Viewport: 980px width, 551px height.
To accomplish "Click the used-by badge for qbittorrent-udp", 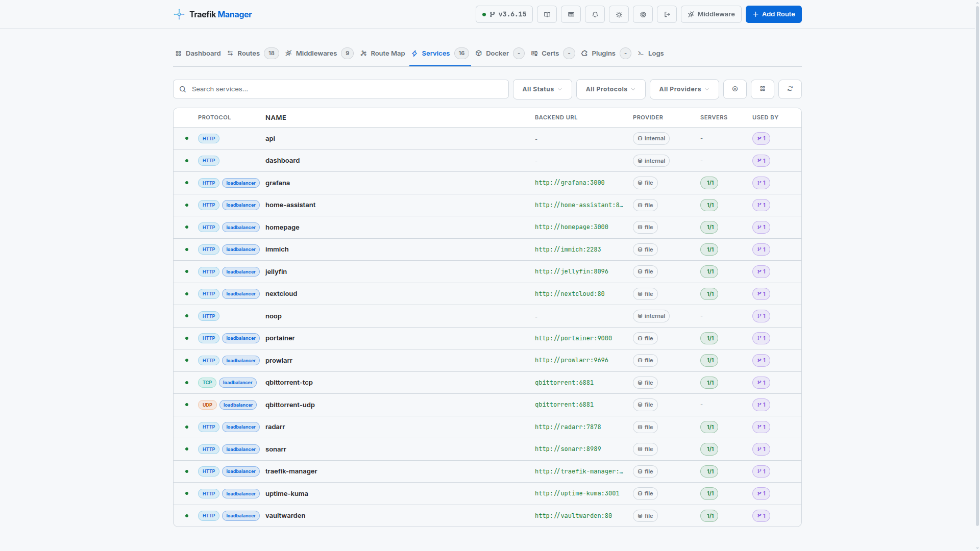I will click(761, 405).
